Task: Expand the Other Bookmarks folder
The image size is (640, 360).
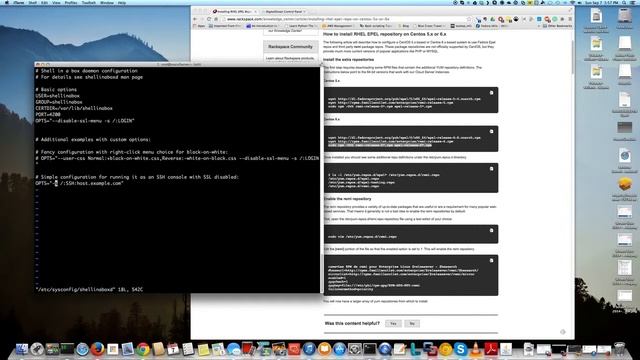Action: tap(557, 26)
